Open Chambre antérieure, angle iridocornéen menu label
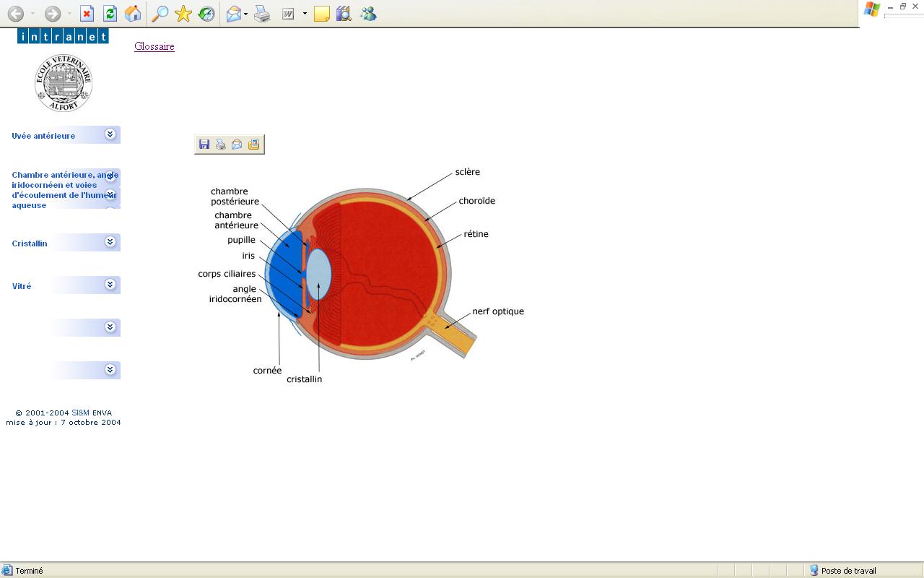 [64, 190]
